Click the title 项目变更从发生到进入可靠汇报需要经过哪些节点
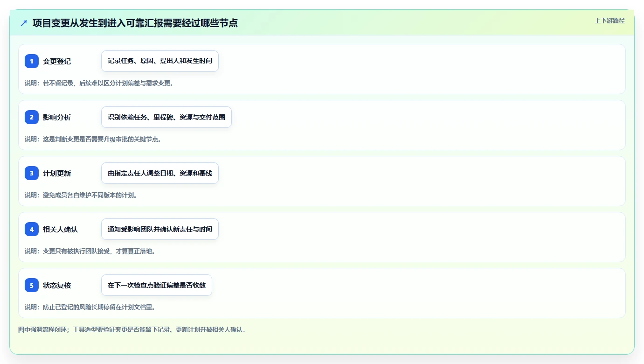This screenshot has height=364, width=644. pyautogui.click(x=135, y=23)
